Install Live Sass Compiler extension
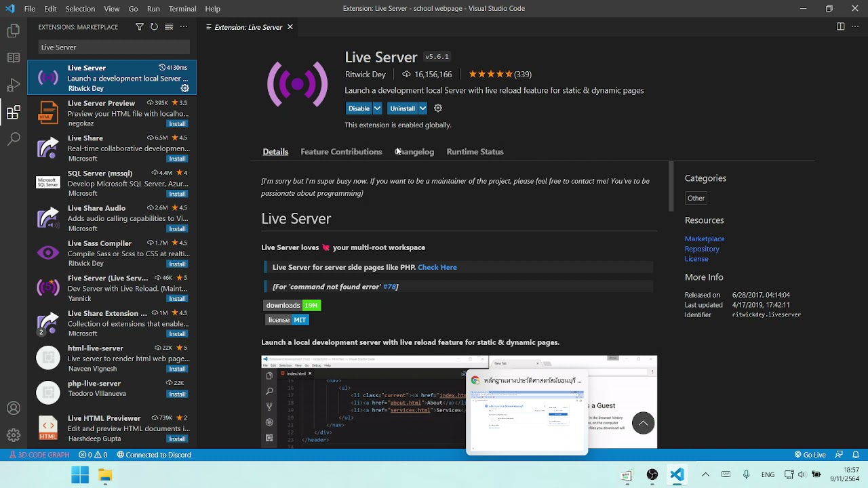This screenshot has width=868, height=488. coord(178,264)
